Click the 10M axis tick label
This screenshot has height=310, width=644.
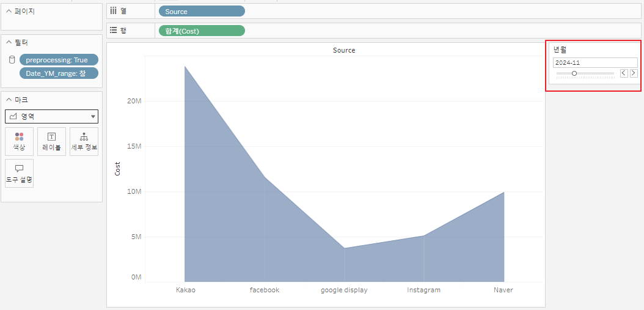(x=134, y=191)
